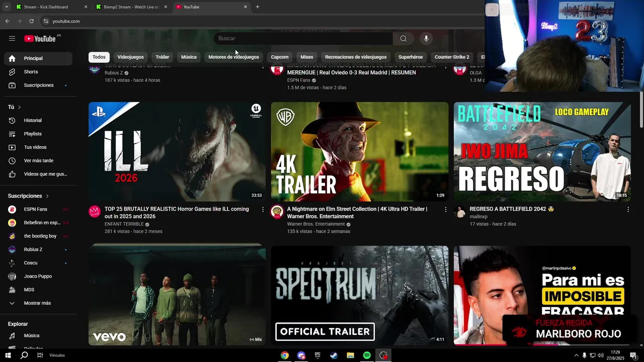Image resolution: width=644 pixels, height=362 pixels.
Task: Start voice search with microphone icon
Action: click(x=426, y=39)
